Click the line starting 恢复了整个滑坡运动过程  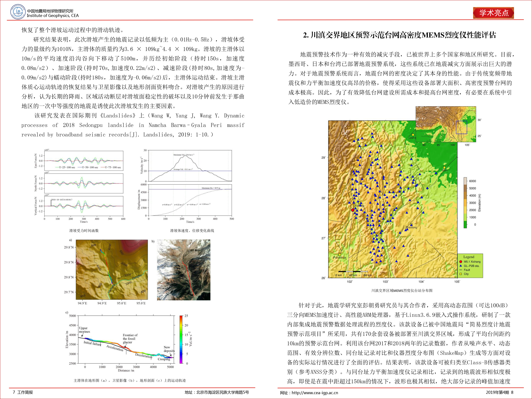(x=73, y=30)
